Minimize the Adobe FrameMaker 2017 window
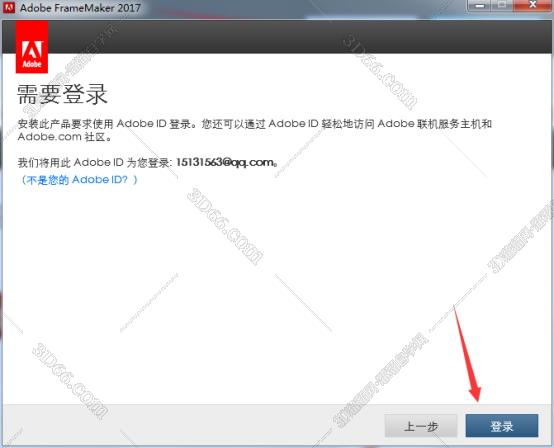The height and width of the screenshot is (448, 554). (479, 6)
